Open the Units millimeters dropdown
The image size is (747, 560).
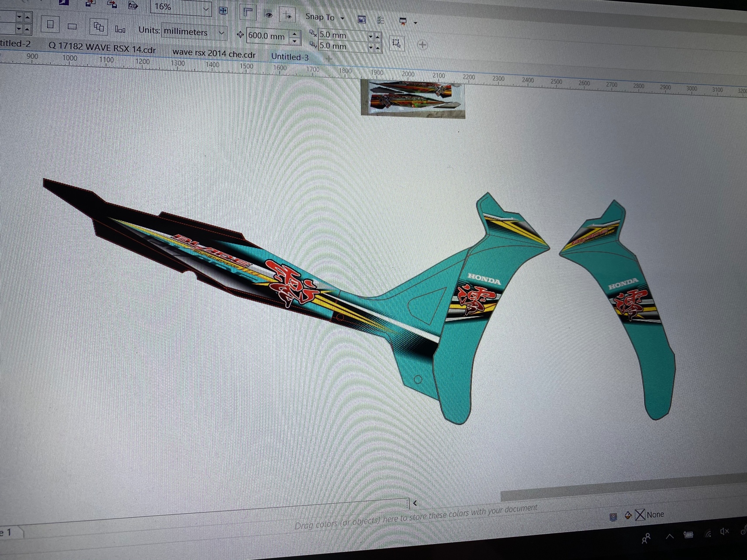[x=221, y=33]
